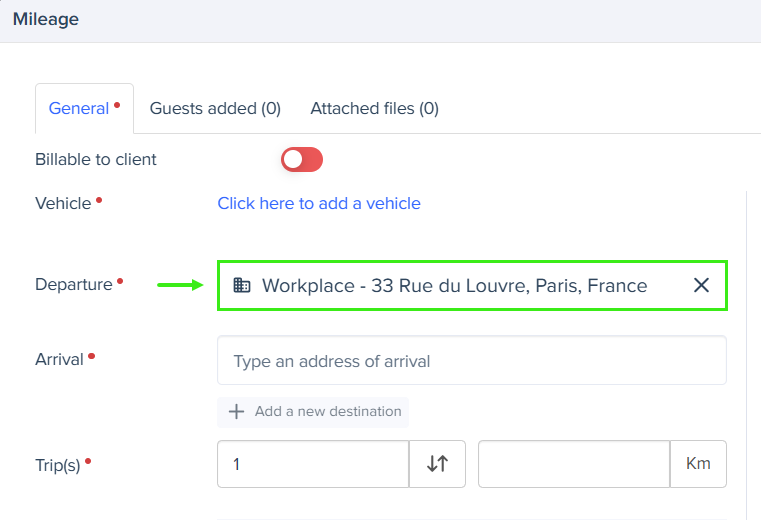Click the Mileage header title

[46, 19]
